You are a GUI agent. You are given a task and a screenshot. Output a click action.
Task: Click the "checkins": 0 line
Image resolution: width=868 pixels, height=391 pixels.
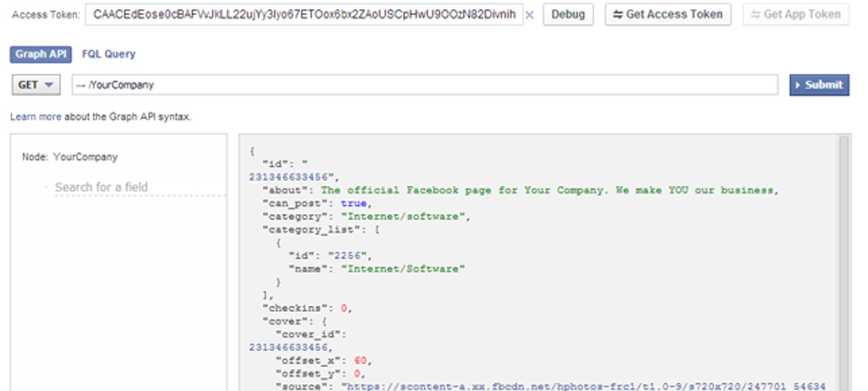point(307,308)
